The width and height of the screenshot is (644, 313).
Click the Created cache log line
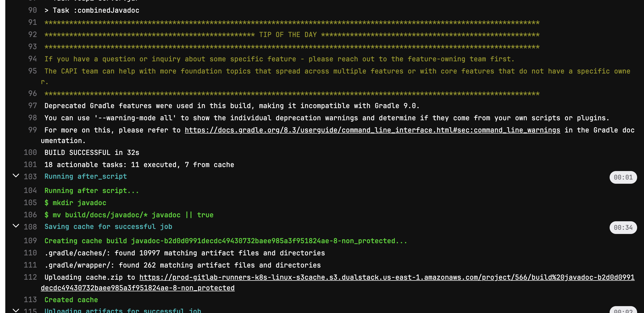pos(71,300)
